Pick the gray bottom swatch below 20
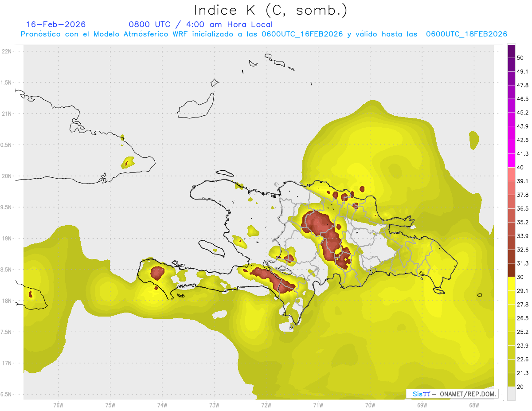The width and height of the screenshot is (532, 411). click(x=511, y=394)
